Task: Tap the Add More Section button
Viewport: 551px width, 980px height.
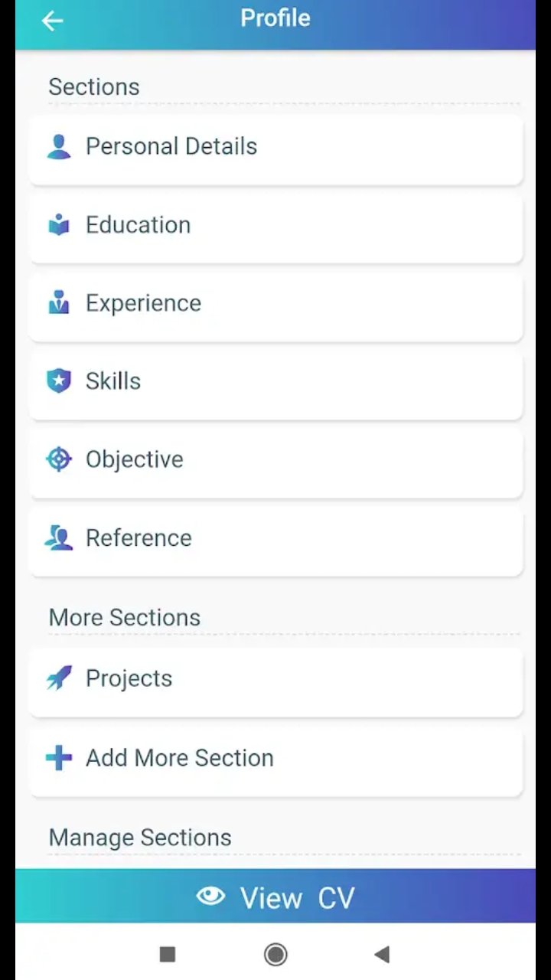Action: 275,758
